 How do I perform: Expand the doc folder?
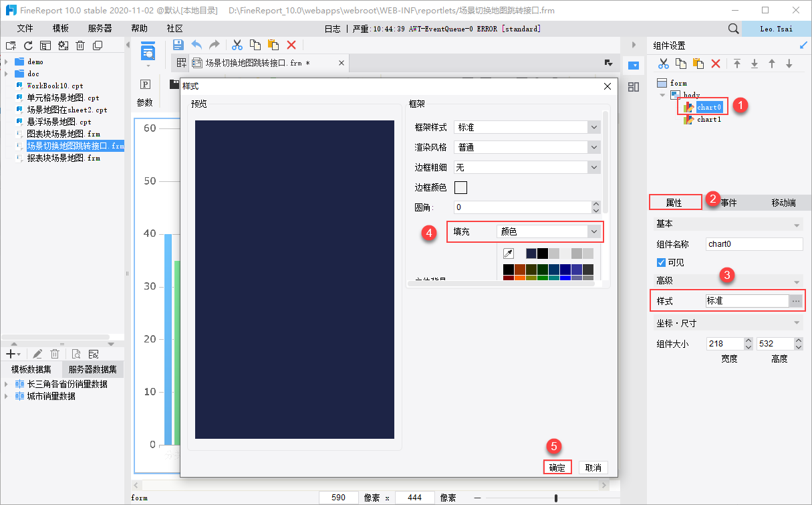click(x=6, y=74)
